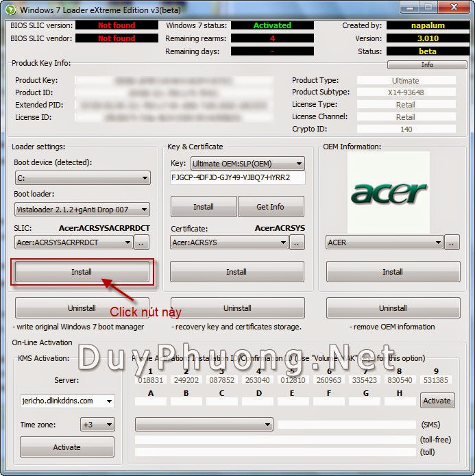Click installation ID block 830540
This screenshot has width=475, height=476.
click(x=400, y=380)
